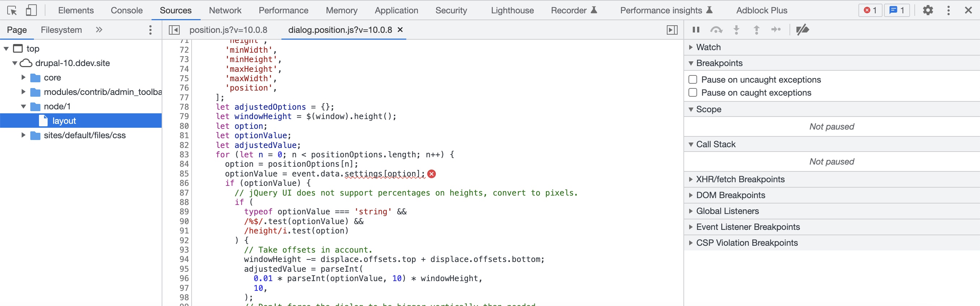Open the position.js?v=10.0.8 file tab
This screenshot has height=306, width=980.
tap(228, 30)
